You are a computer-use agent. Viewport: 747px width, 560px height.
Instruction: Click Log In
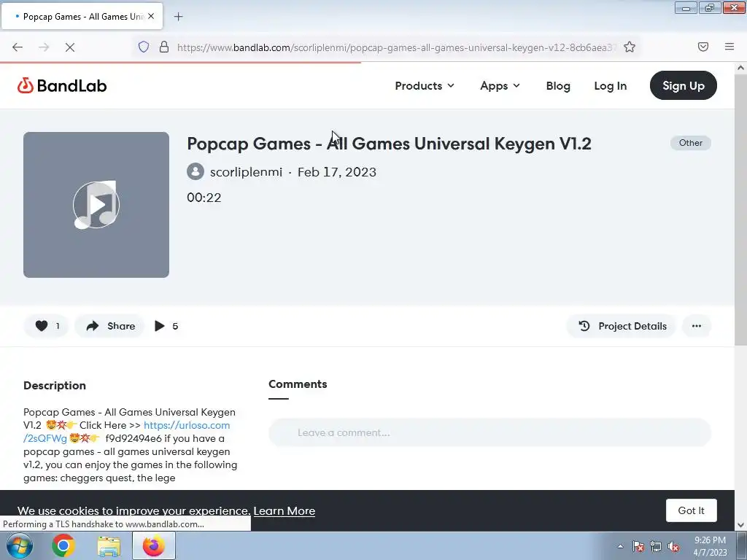[x=611, y=86]
